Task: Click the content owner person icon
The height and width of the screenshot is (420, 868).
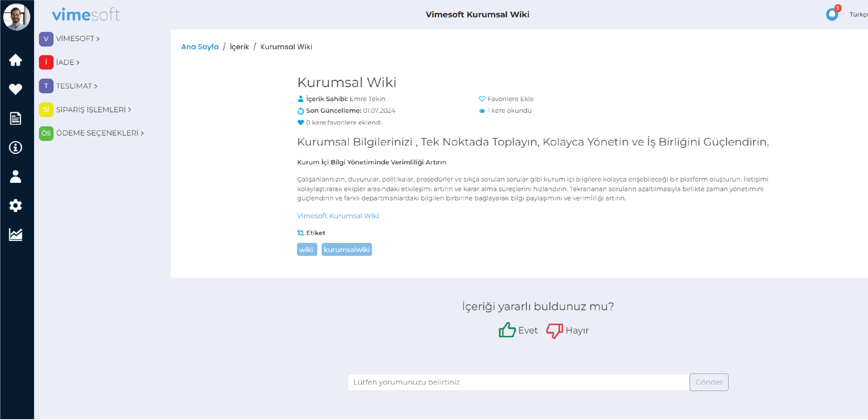Action: point(301,99)
